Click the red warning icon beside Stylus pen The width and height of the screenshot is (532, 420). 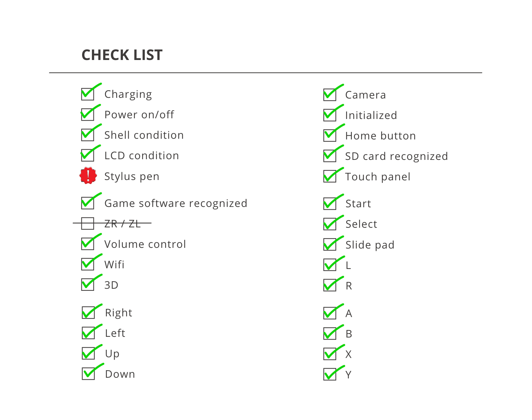(88, 176)
